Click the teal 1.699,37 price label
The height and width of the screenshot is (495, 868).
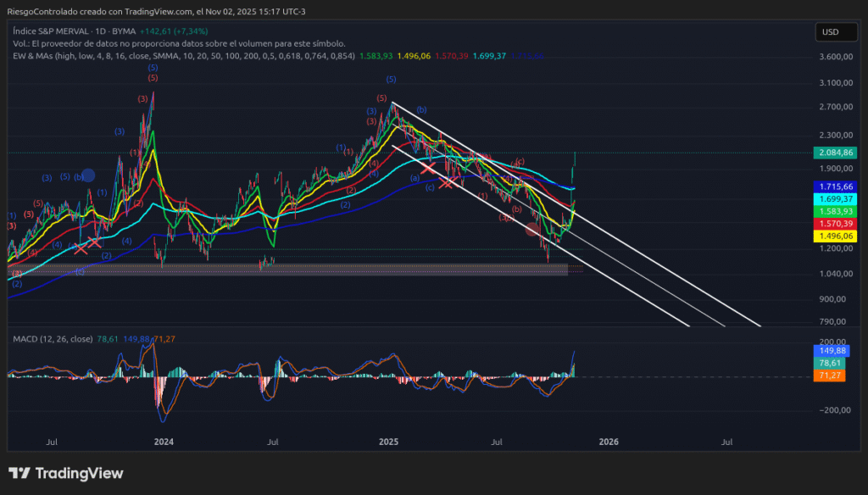pos(835,197)
